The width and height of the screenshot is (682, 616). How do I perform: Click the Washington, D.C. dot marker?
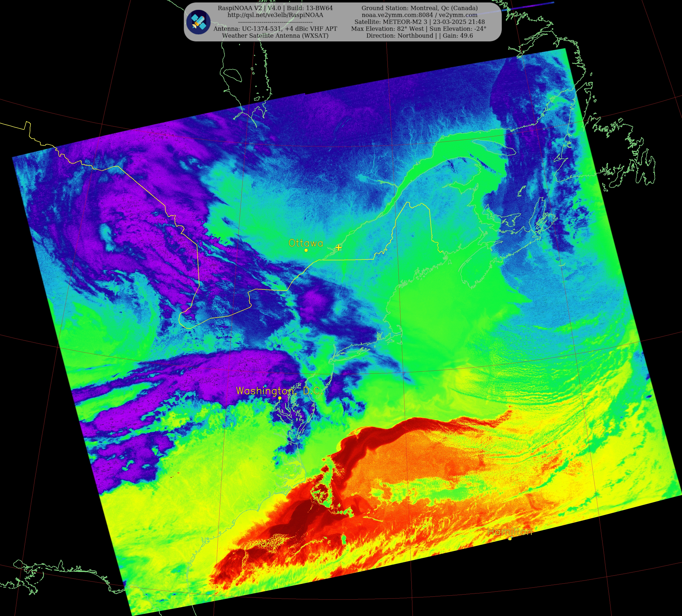pos(280,398)
